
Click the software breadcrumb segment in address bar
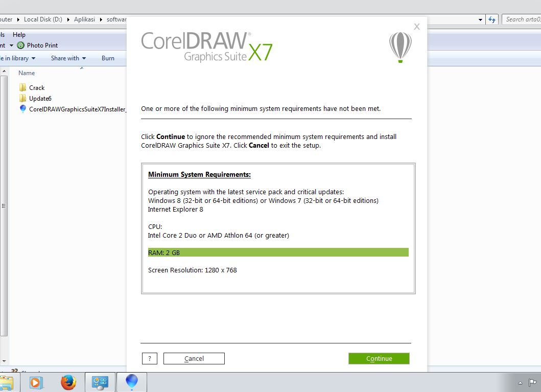[116, 19]
